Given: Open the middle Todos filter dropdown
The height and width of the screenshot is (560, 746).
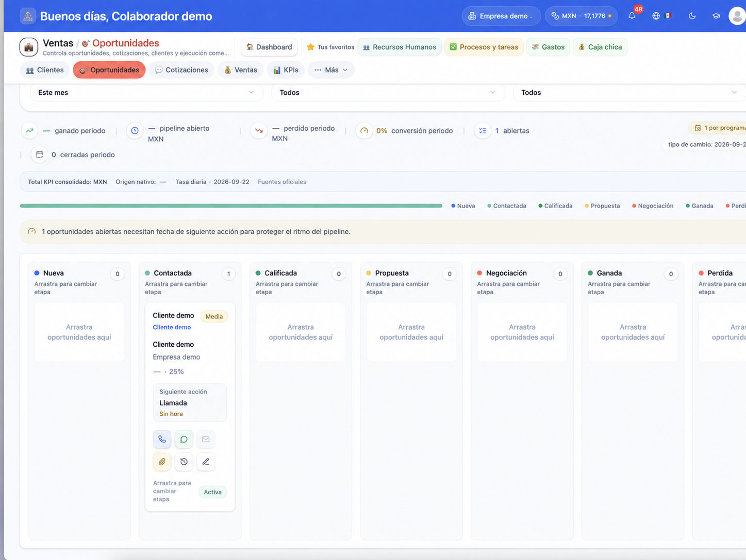Looking at the screenshot, I should coord(388,93).
